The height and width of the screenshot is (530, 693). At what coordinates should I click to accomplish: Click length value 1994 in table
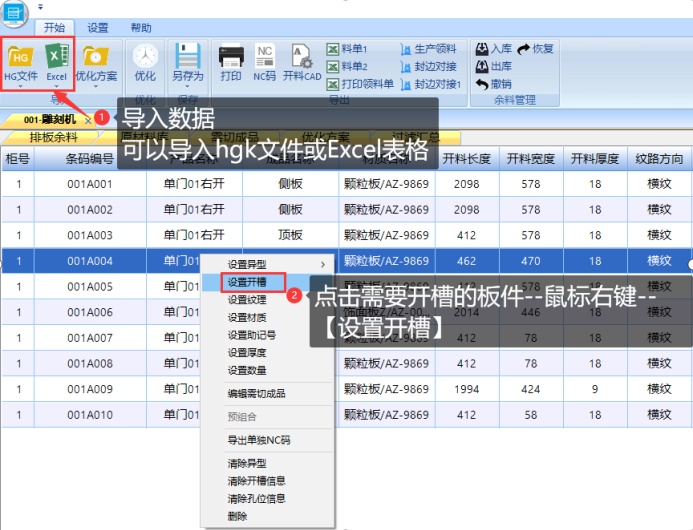[x=467, y=389]
